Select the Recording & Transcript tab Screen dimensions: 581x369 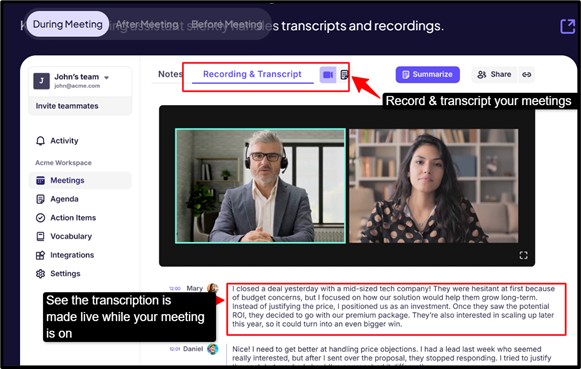pyautogui.click(x=252, y=74)
